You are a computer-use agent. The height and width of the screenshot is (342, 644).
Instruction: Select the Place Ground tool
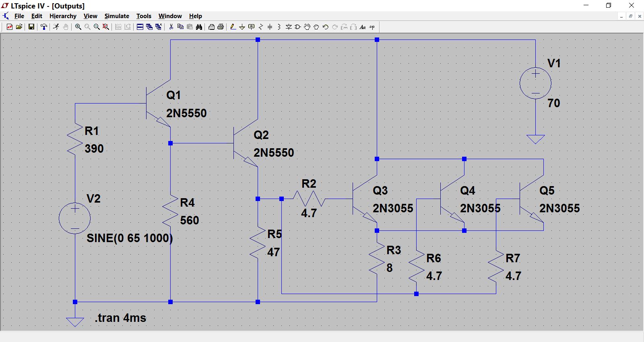click(x=242, y=27)
